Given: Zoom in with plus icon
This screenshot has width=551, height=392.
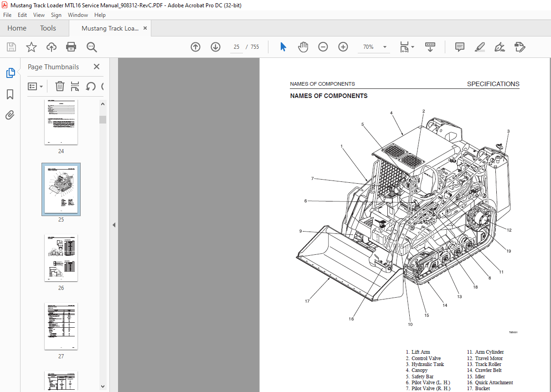Looking at the screenshot, I should [343, 47].
